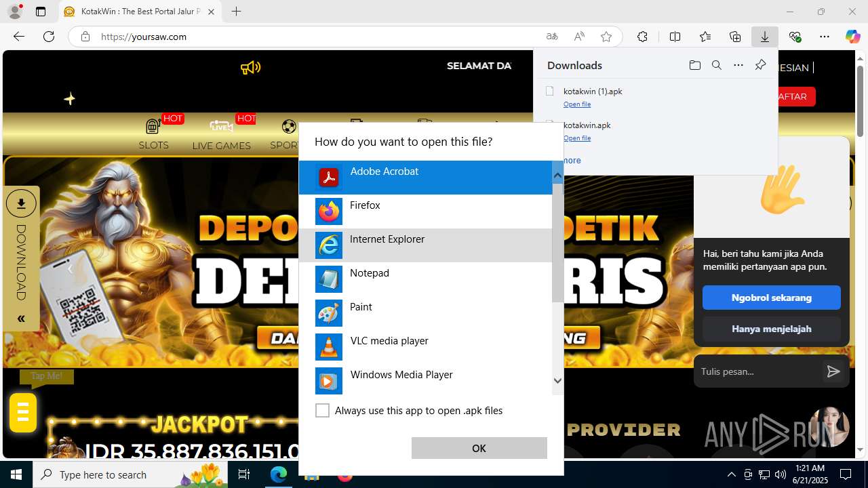This screenshot has height=488, width=868.
Task: Reload the page with refresh icon
Action: click(x=49, y=37)
